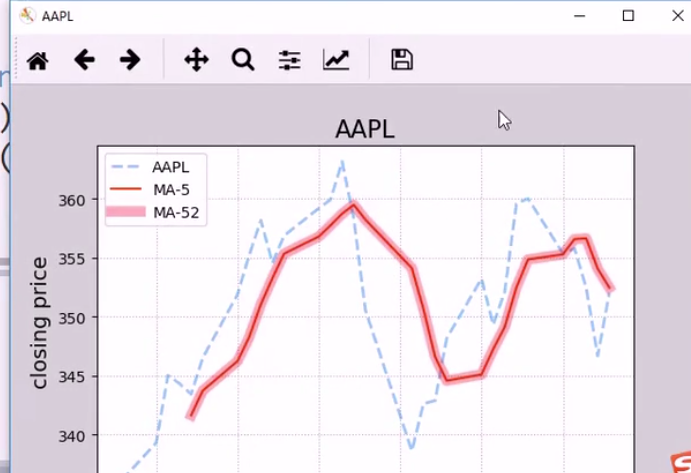This screenshot has height=473, width=691.
Task: Minimize the AAPL figure window
Action: click(x=580, y=16)
